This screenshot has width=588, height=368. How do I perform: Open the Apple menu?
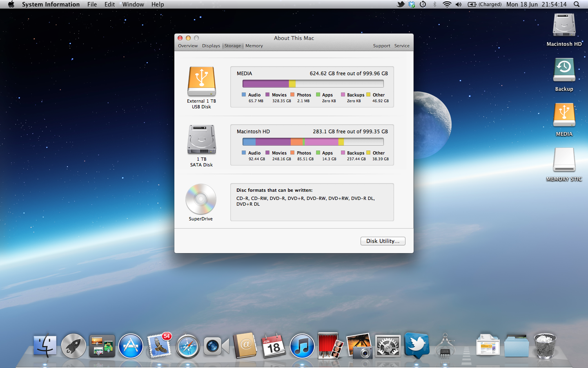(x=11, y=4)
